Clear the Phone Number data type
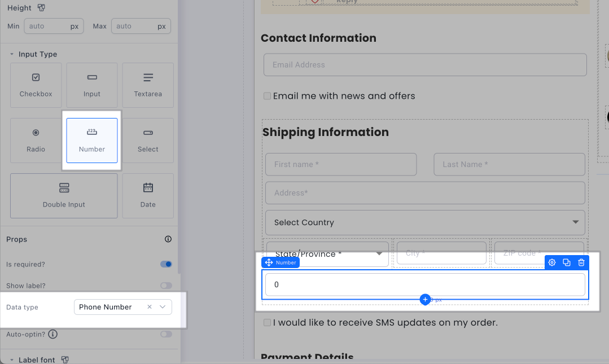 point(150,307)
